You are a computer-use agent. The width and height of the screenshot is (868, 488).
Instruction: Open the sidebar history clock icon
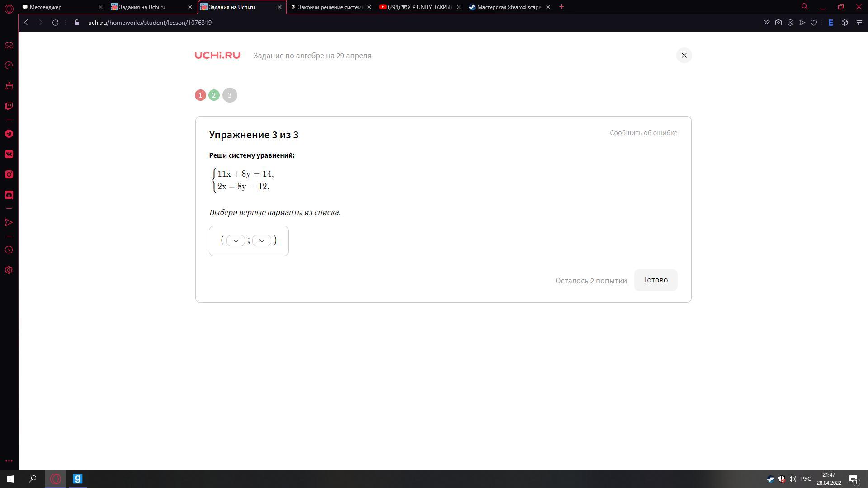[9, 250]
